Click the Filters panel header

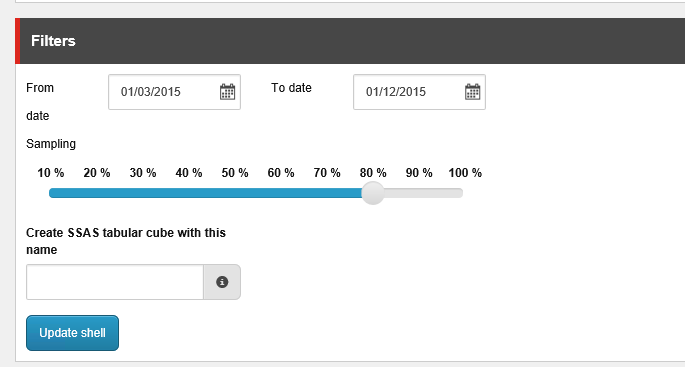click(350, 41)
